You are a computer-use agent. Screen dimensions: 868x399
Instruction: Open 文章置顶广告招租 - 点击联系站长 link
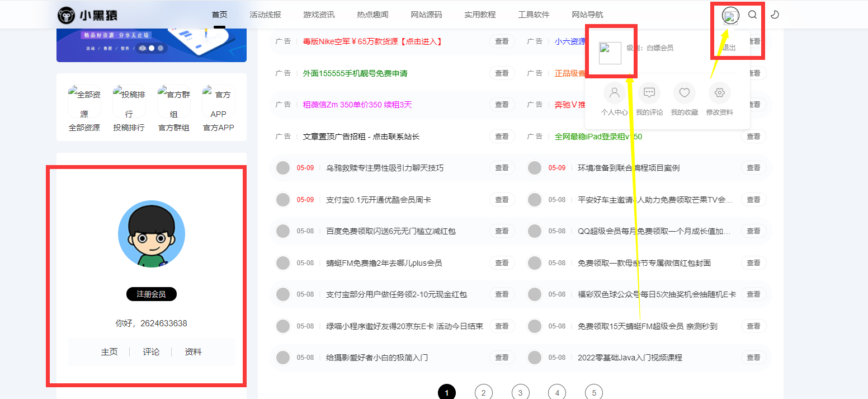(x=361, y=137)
